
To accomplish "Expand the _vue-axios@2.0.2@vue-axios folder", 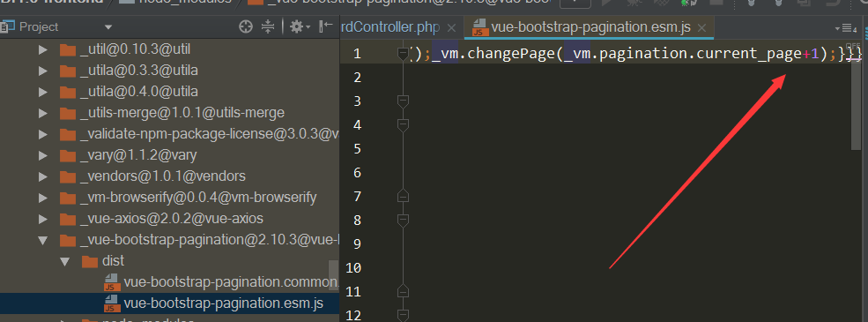I will click(42, 219).
